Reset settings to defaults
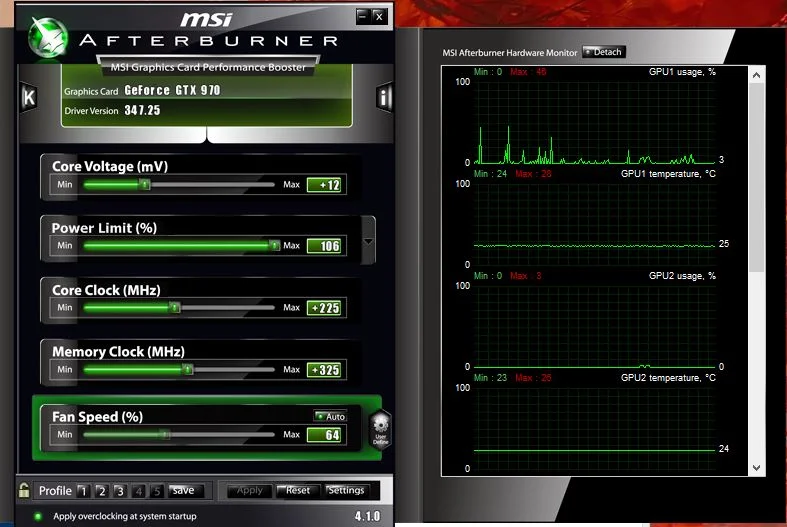This screenshot has height=527, width=787. pos(297,490)
